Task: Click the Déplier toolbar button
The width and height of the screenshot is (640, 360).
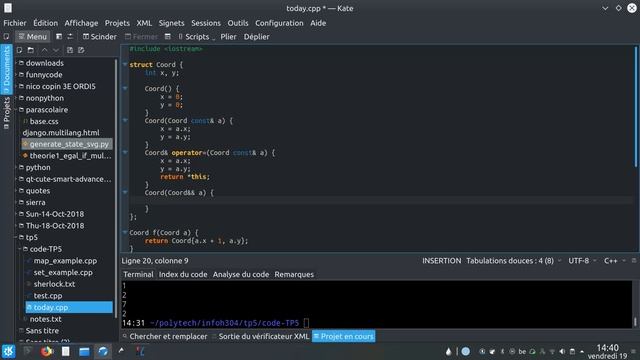Action: point(256,37)
